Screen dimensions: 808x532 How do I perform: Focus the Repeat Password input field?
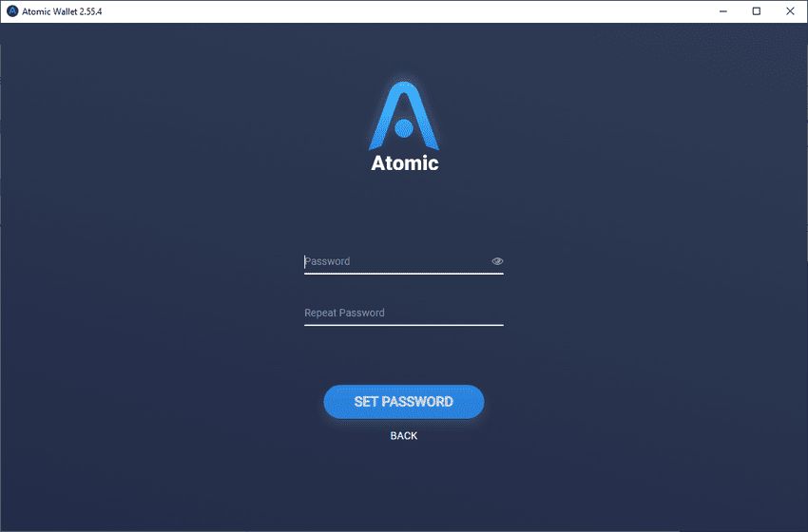(403, 313)
